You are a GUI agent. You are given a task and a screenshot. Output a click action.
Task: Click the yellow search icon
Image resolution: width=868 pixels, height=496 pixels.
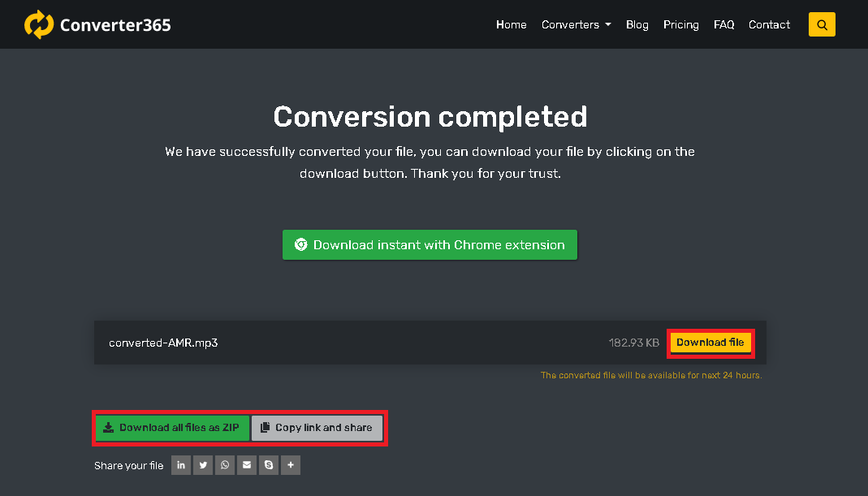point(822,24)
